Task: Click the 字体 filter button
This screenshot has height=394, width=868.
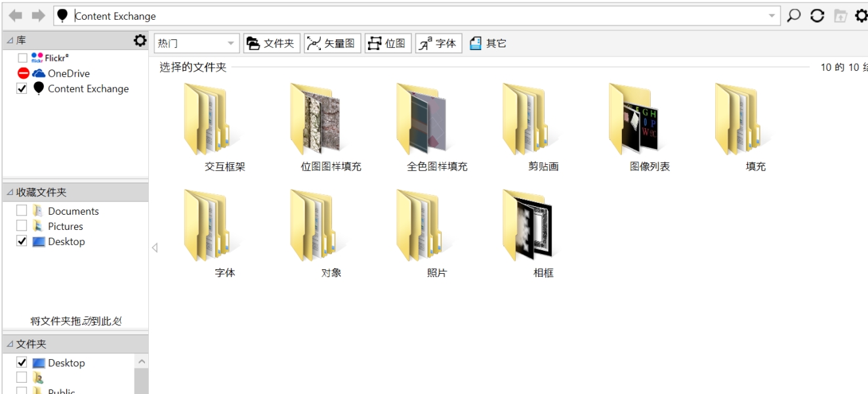Action: [438, 44]
